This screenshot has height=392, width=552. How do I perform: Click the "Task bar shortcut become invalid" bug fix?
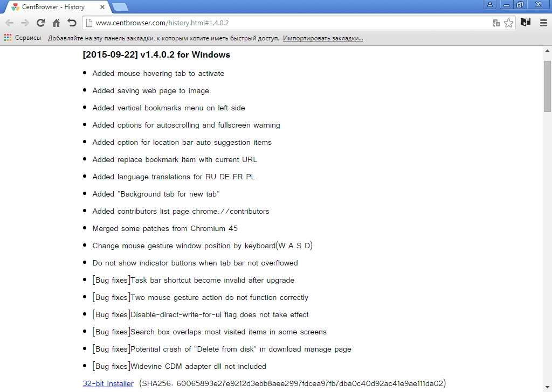[x=194, y=280]
